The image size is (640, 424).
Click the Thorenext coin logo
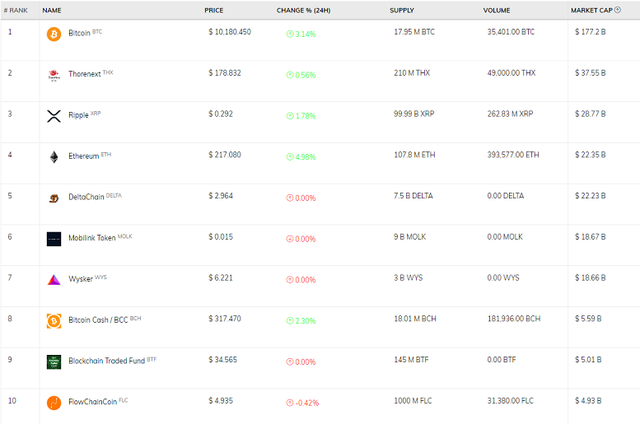(x=54, y=75)
